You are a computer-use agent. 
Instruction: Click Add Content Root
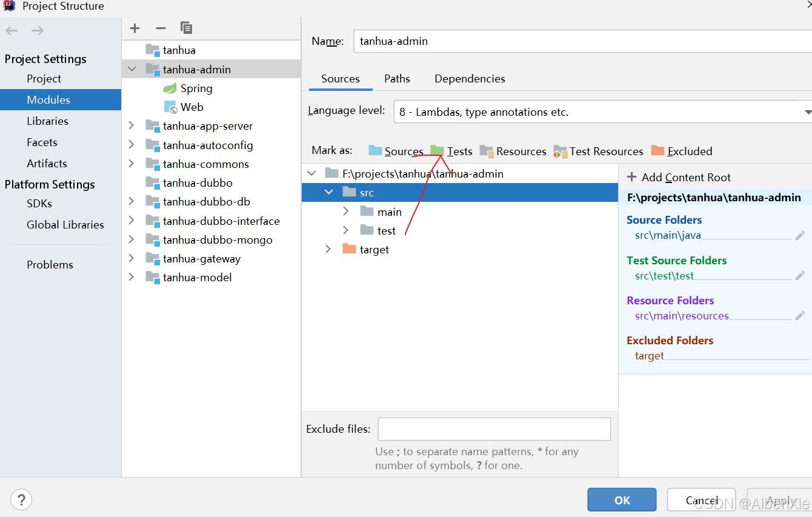tap(685, 178)
